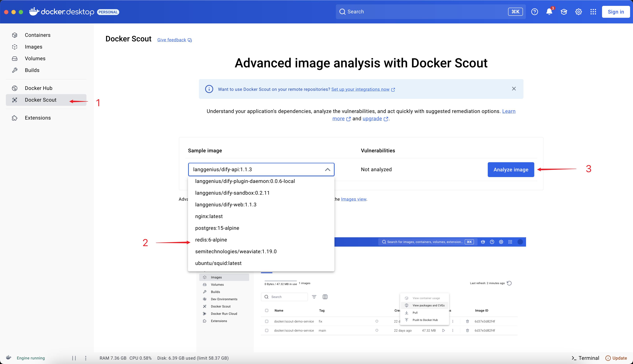Select Docker Scout in sidebar
The image size is (633, 364).
click(x=46, y=100)
